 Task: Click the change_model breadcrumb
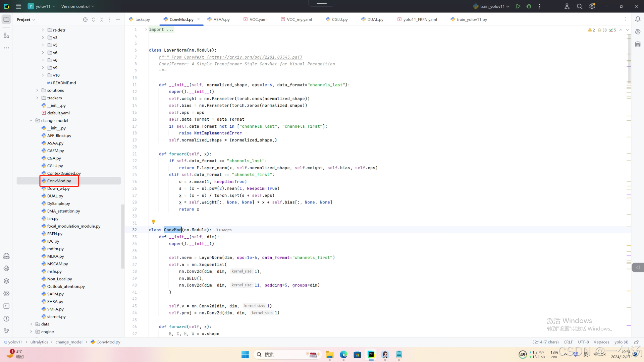tap(69, 342)
